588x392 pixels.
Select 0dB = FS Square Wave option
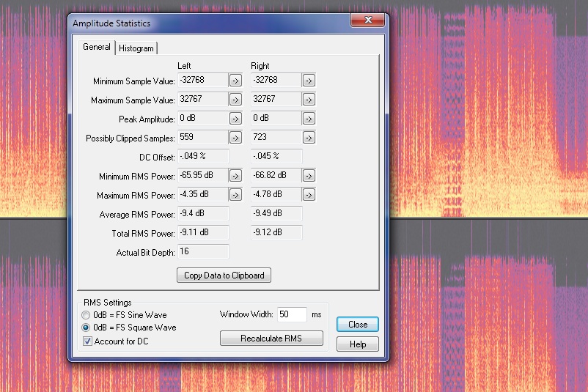tap(129, 328)
